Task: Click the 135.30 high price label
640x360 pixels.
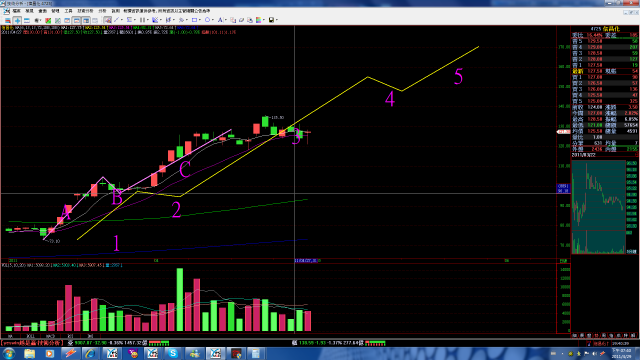Action: pos(277,118)
